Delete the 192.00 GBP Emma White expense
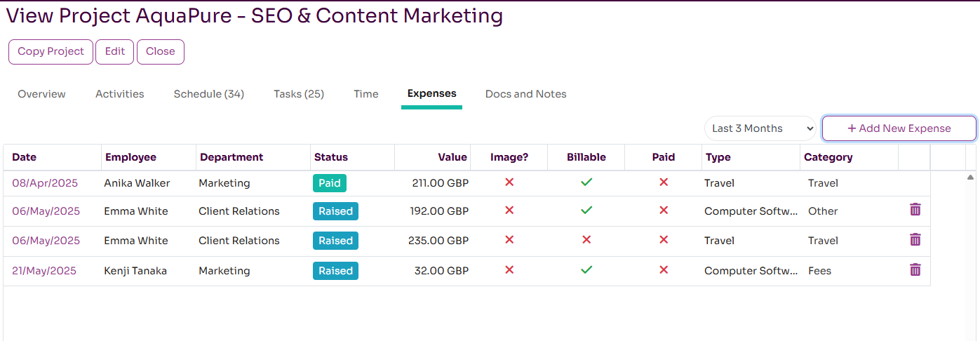The width and height of the screenshot is (980, 341). point(915,210)
